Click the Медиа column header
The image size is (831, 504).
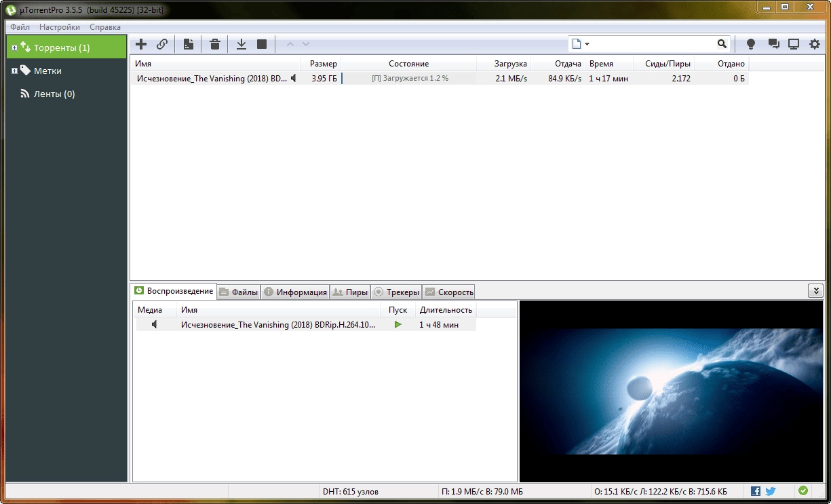pos(155,309)
